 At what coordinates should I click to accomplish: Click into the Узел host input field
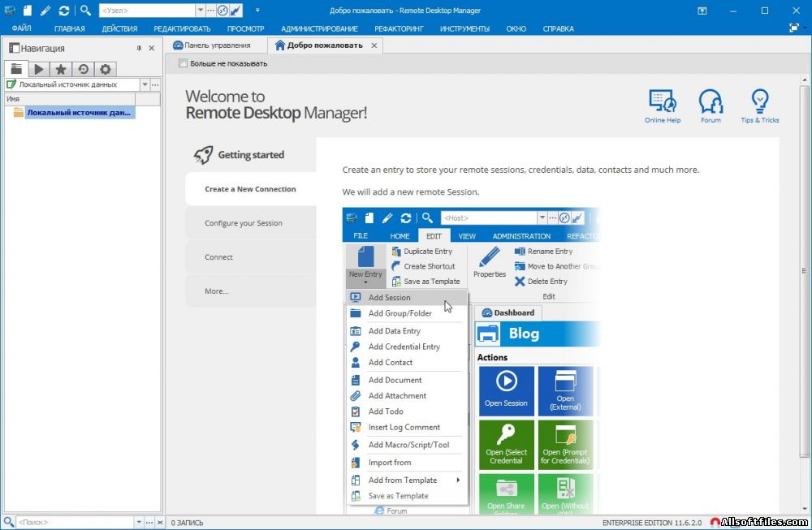[x=147, y=11]
